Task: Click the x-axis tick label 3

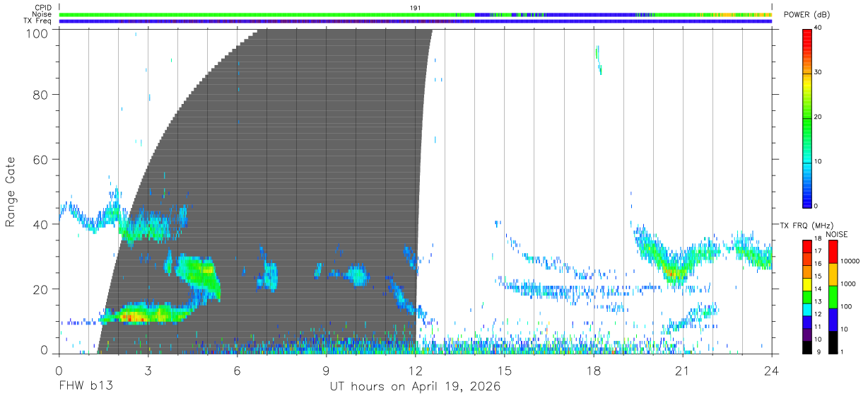Action: coord(148,370)
